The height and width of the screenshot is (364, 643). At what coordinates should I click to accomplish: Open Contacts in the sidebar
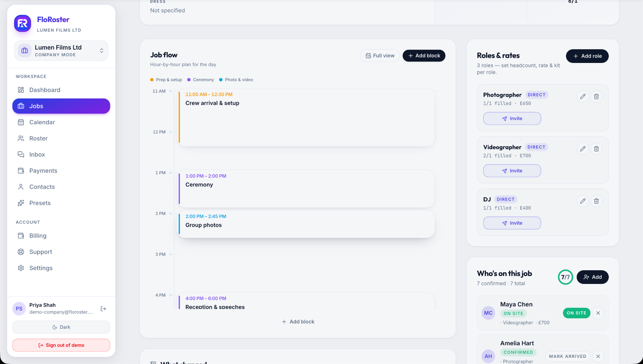61,187
